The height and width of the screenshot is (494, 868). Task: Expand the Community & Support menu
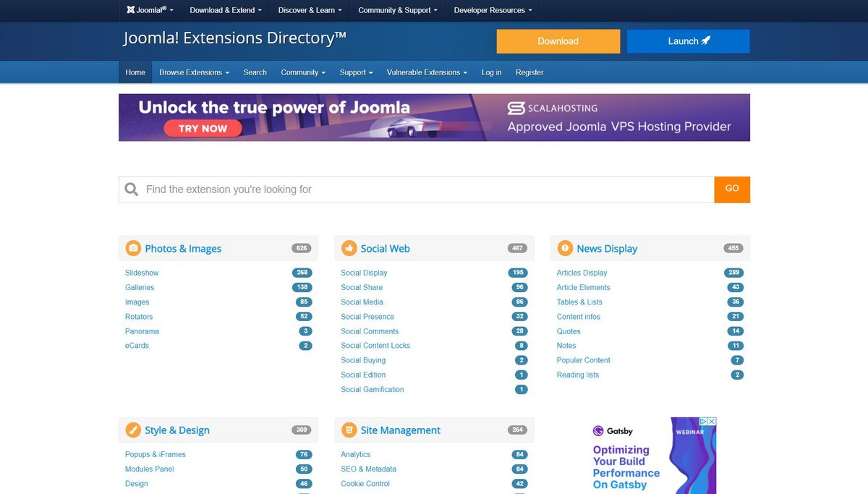point(398,10)
